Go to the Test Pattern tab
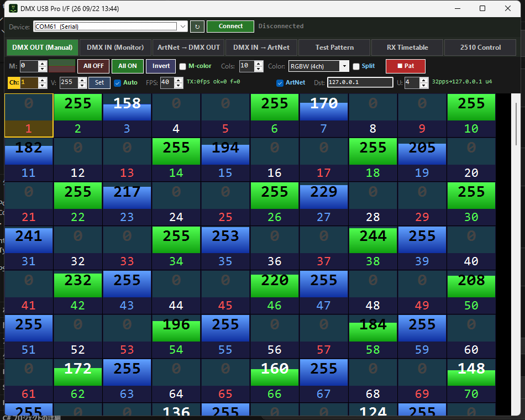525x420 pixels. click(334, 48)
